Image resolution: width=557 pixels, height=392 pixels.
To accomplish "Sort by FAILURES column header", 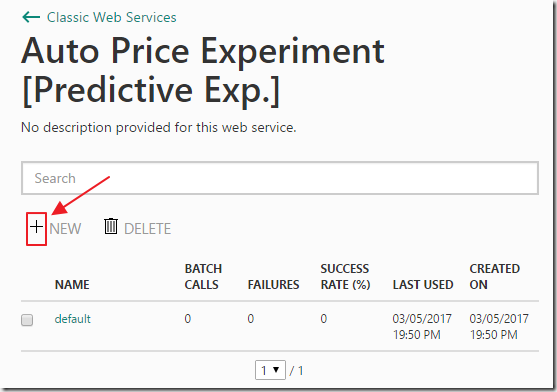I will coord(274,285).
